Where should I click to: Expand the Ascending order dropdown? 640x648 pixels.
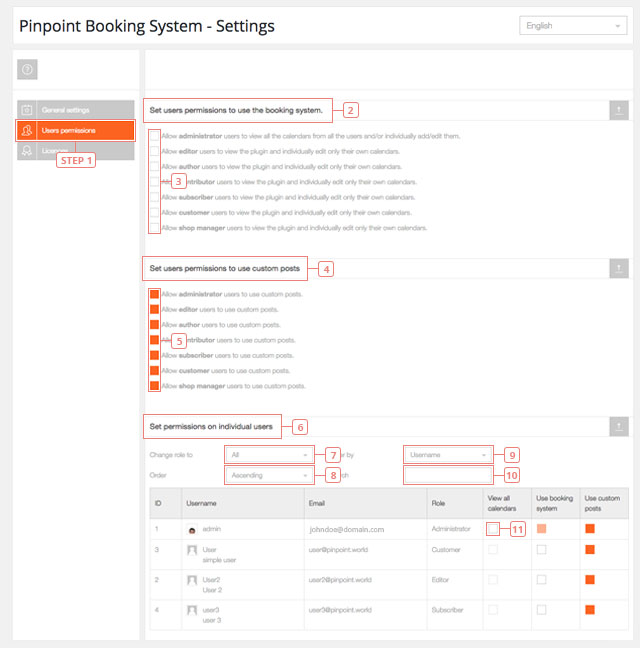pos(269,475)
